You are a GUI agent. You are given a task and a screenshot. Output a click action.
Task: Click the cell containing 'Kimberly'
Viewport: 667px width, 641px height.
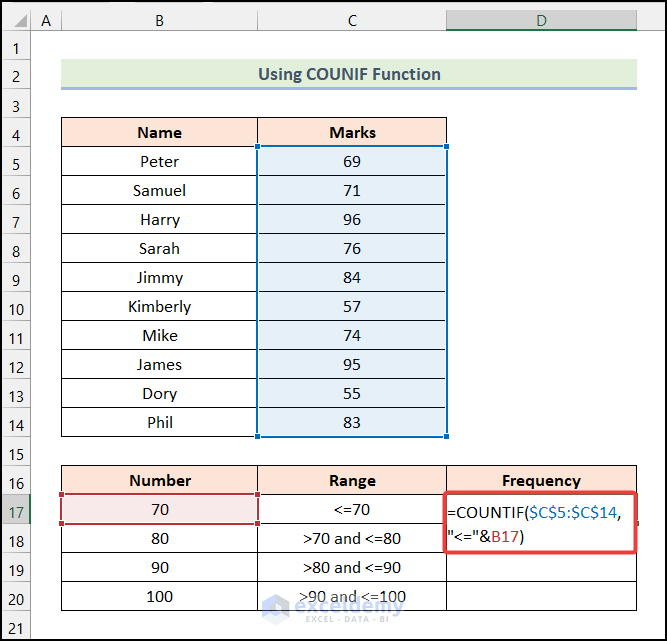(159, 307)
